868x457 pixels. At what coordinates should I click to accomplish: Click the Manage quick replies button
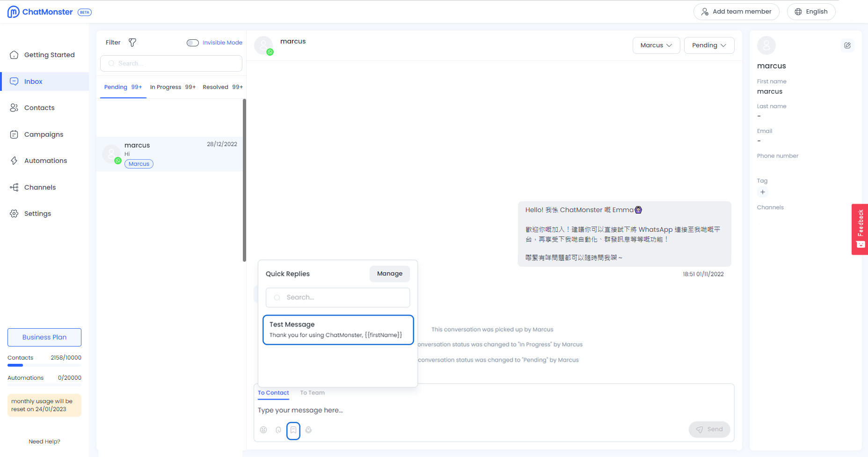pos(389,274)
